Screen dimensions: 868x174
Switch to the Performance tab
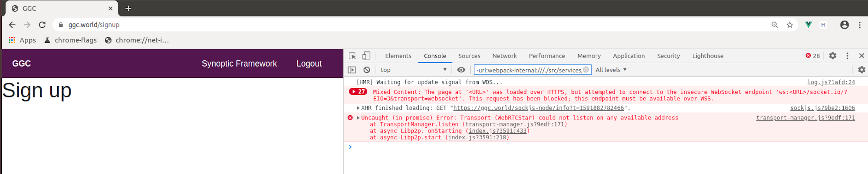click(x=547, y=56)
